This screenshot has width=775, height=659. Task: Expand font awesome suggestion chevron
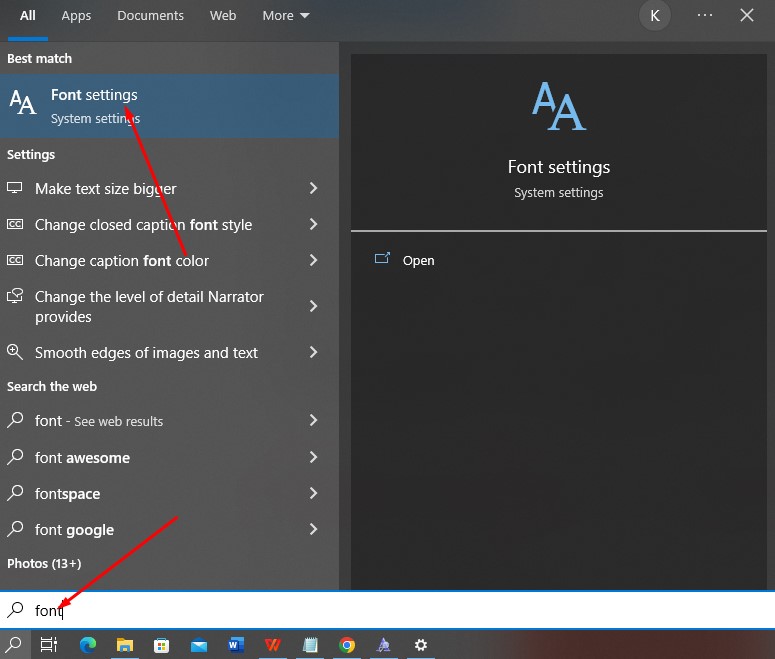pyautogui.click(x=313, y=457)
